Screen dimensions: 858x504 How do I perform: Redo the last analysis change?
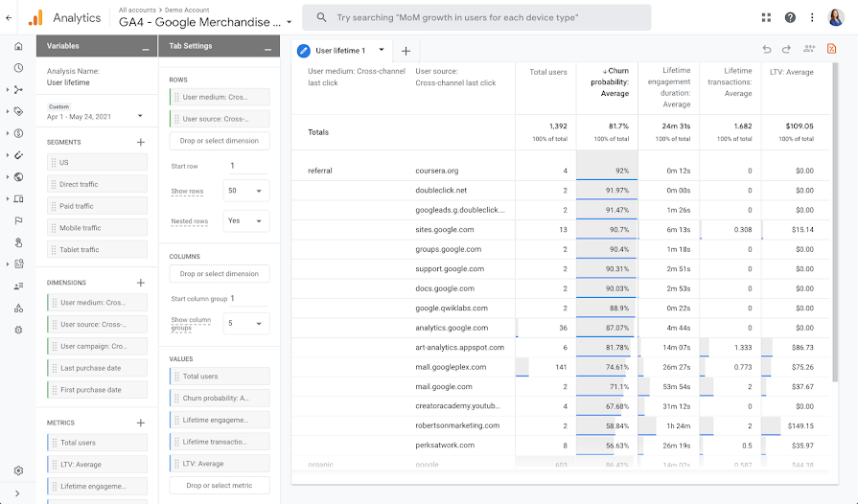pos(786,49)
